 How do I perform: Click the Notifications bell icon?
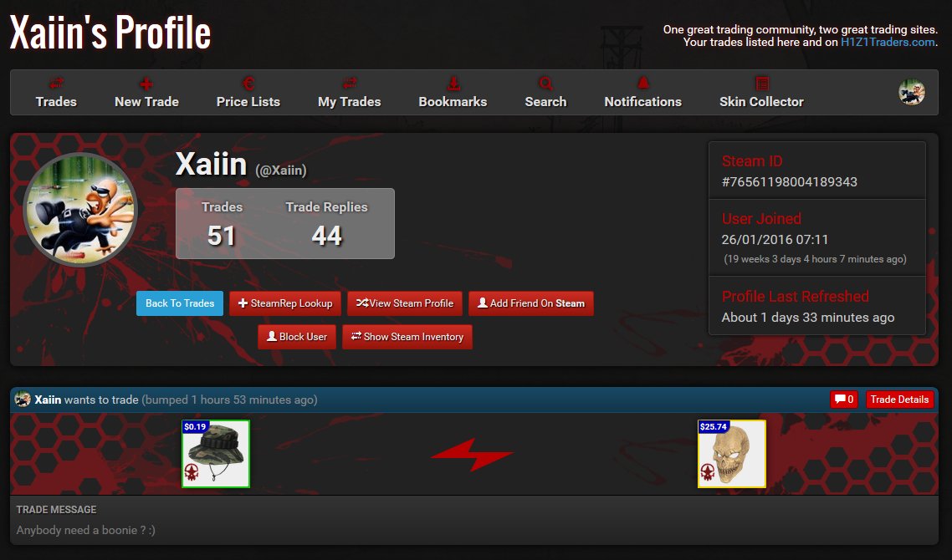tap(643, 83)
